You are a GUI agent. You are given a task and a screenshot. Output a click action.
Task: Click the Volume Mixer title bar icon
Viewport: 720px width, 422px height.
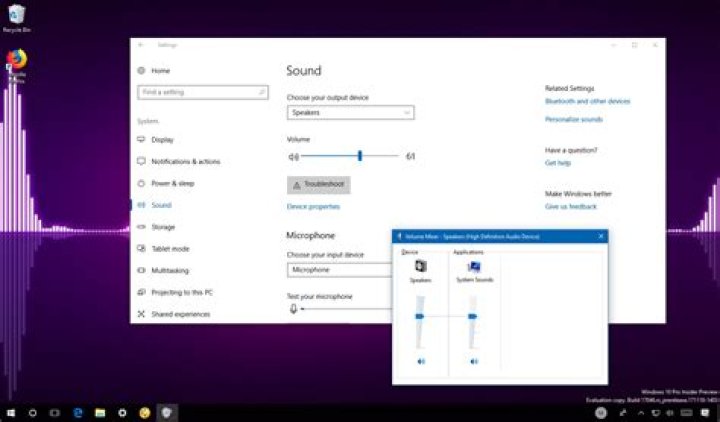click(x=399, y=236)
